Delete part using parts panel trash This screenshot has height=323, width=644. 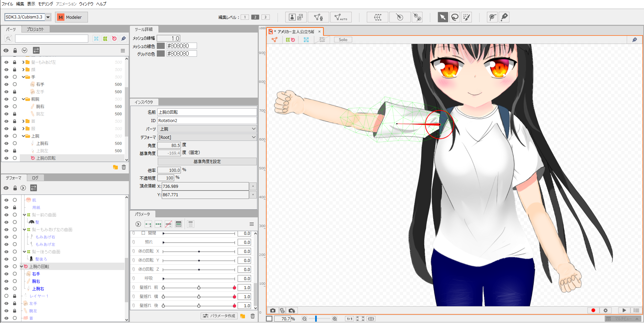point(124,167)
